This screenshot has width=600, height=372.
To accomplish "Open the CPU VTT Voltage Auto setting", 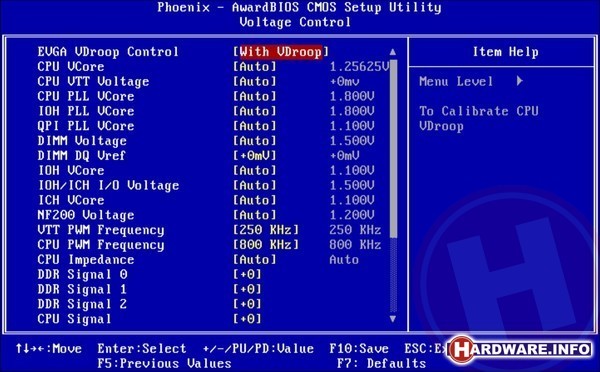I will click(254, 82).
